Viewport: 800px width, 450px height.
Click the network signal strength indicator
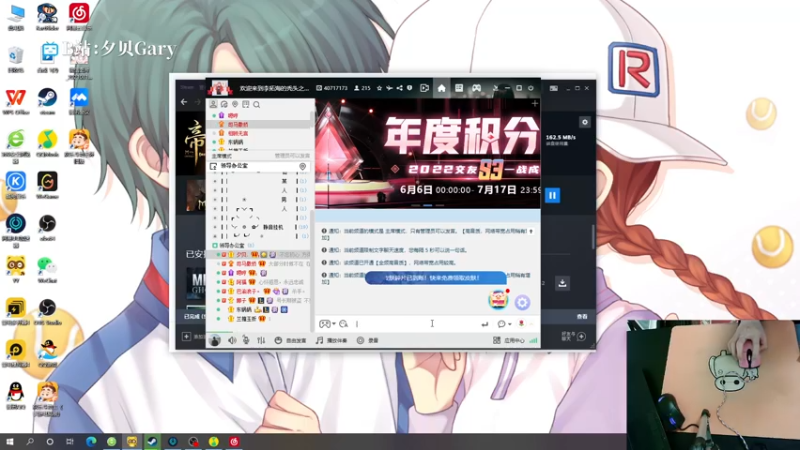(x=533, y=340)
